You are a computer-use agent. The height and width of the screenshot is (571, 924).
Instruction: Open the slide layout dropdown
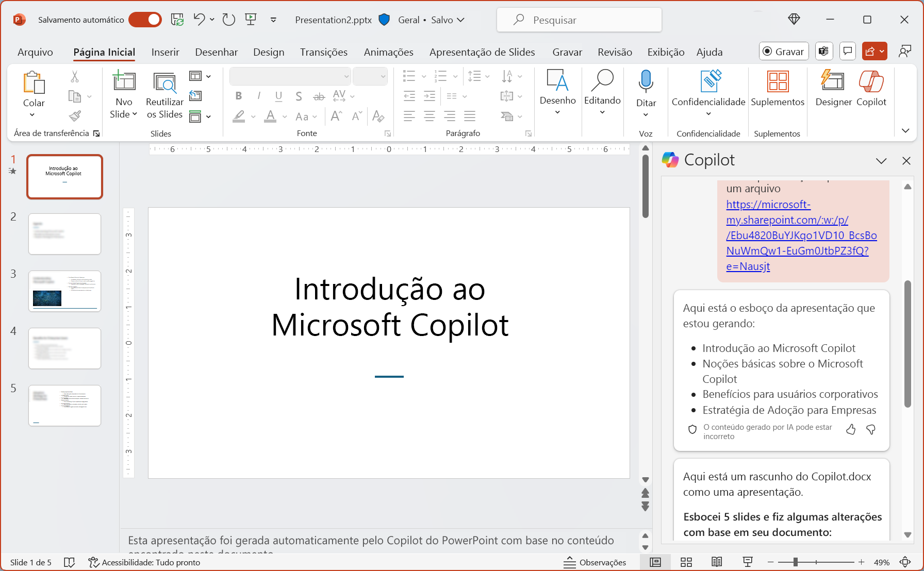pyautogui.click(x=200, y=76)
